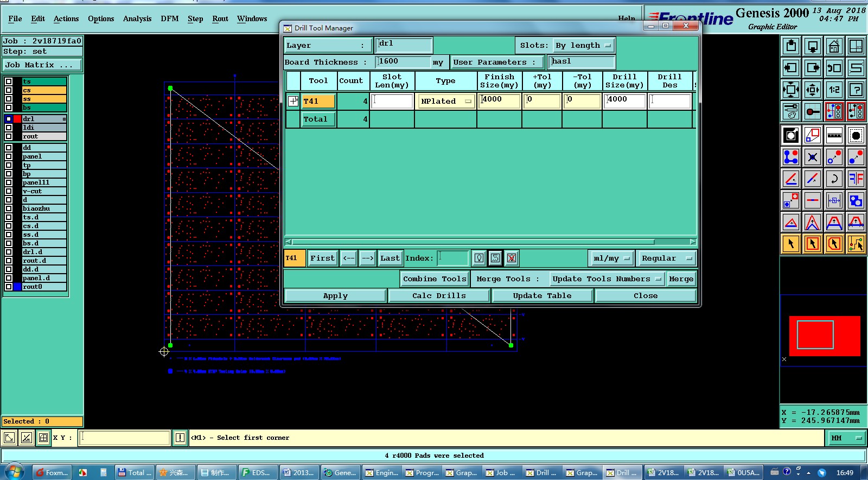The width and height of the screenshot is (868, 480).
Task: Click the question mark help icon
Action: (856, 90)
